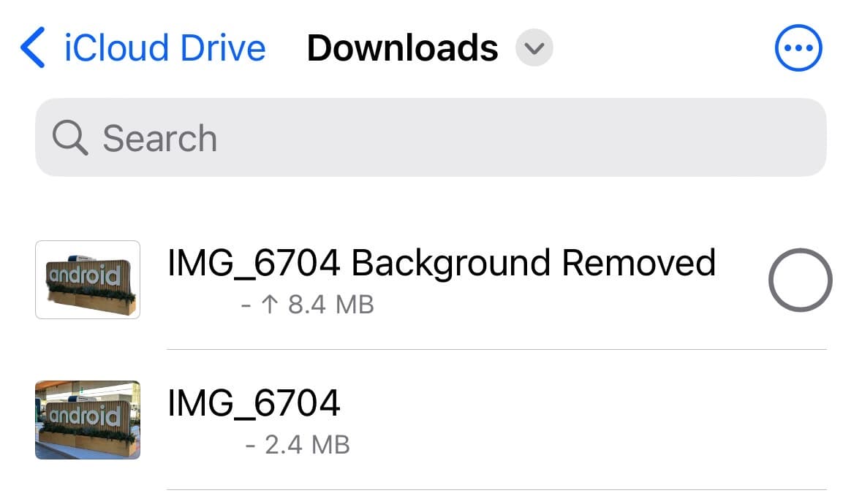Click the magnifying glass search icon

pos(69,138)
